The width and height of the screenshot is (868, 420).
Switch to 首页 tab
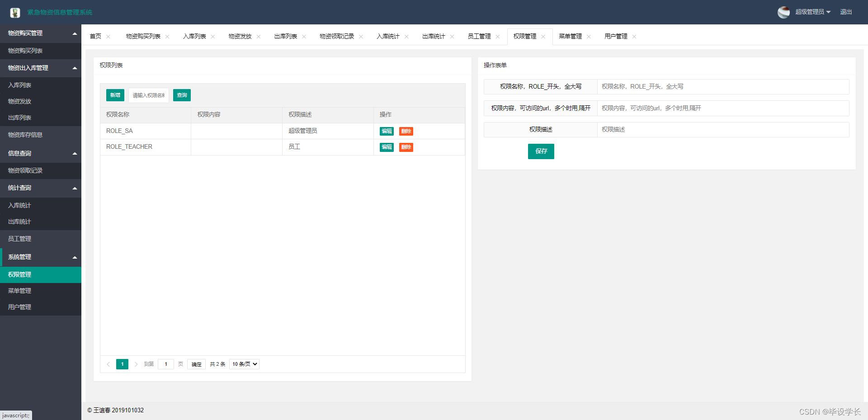(95, 36)
